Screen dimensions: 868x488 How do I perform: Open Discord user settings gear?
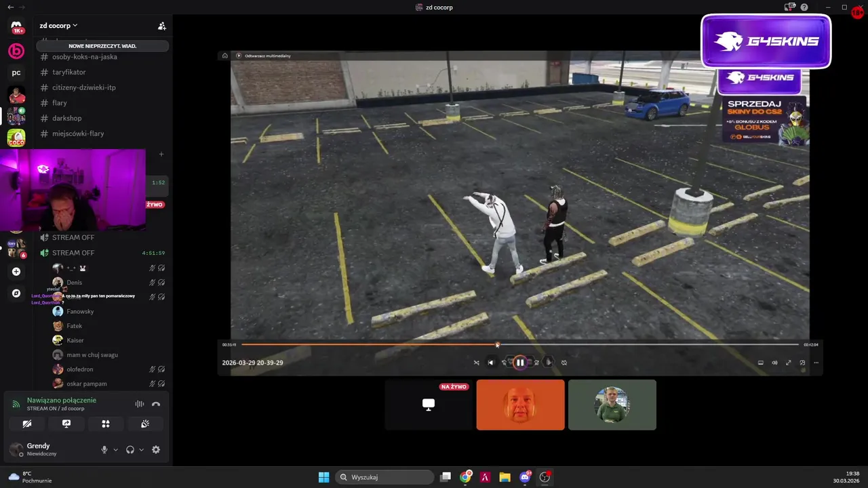(156, 449)
